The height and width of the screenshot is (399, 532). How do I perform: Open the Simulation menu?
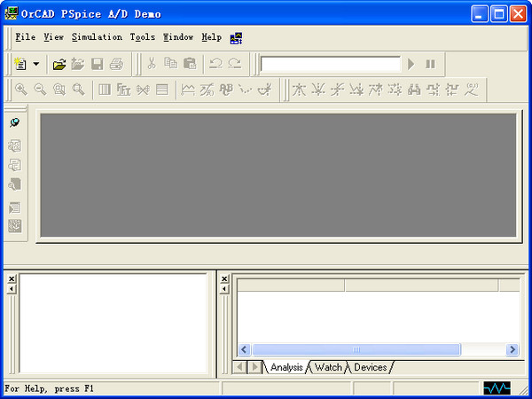(97, 37)
